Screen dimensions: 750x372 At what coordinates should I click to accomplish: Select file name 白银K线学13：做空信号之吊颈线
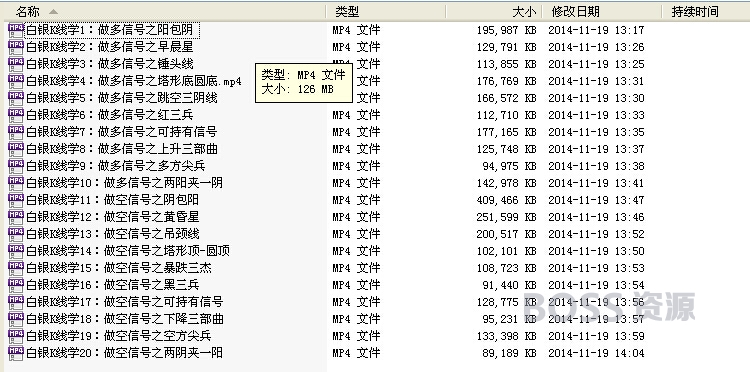tap(112, 234)
